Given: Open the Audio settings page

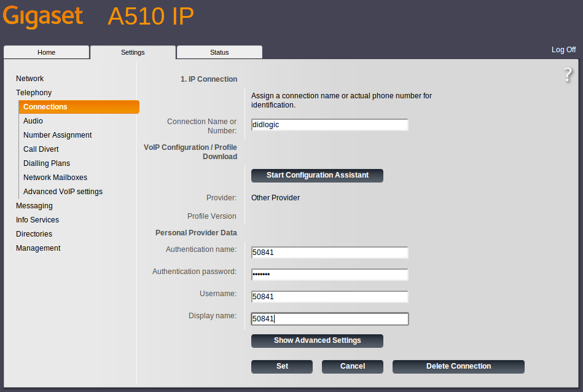Looking at the screenshot, I should tap(33, 121).
